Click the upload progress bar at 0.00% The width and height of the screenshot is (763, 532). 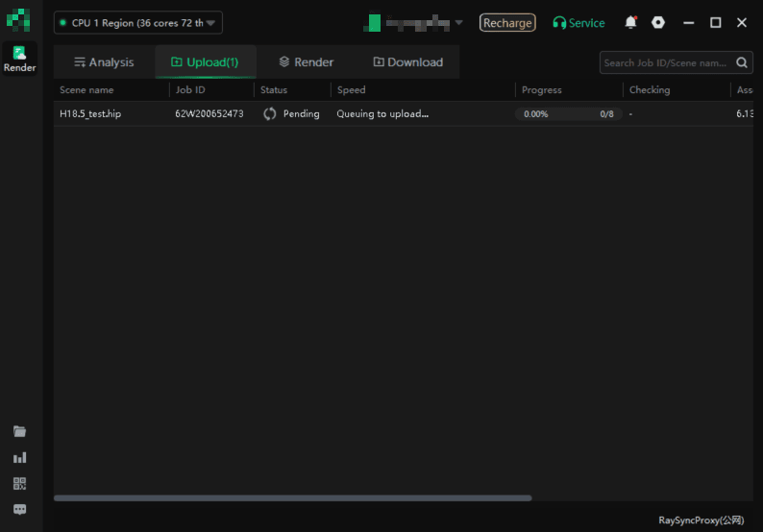pyautogui.click(x=567, y=113)
